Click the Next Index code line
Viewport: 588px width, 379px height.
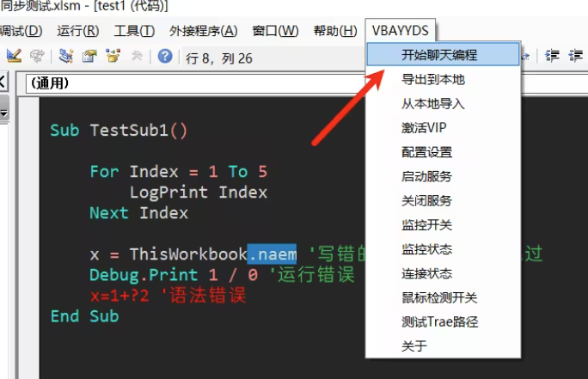[138, 213]
